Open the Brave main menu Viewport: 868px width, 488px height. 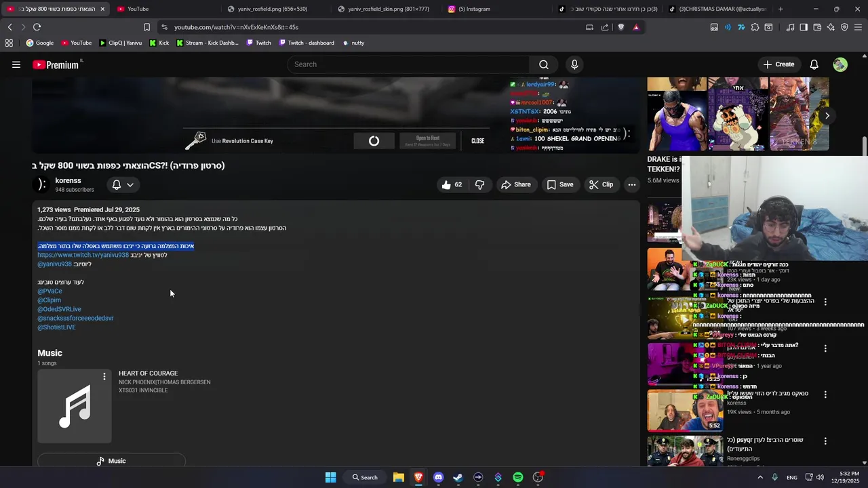[x=859, y=27]
